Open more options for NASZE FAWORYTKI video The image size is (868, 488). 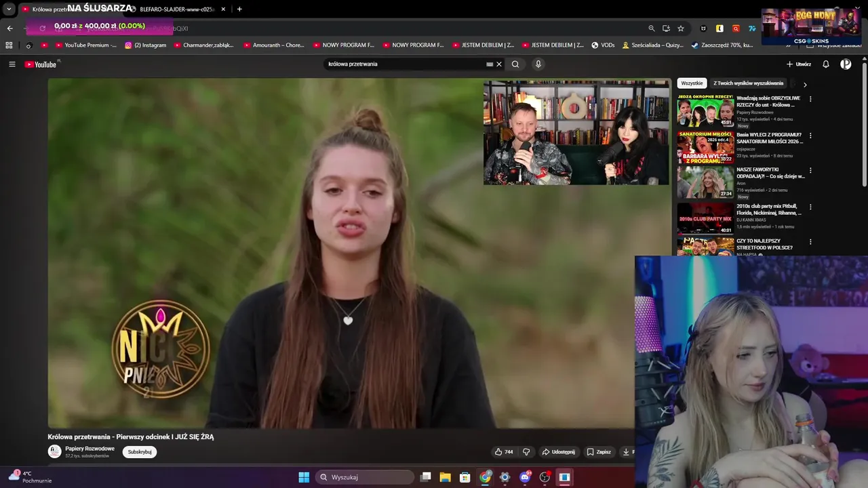pos(810,171)
